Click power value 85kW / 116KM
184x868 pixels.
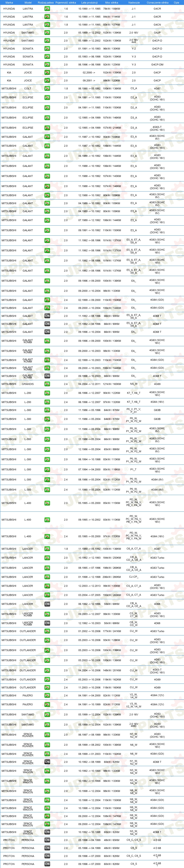[112, 469]
